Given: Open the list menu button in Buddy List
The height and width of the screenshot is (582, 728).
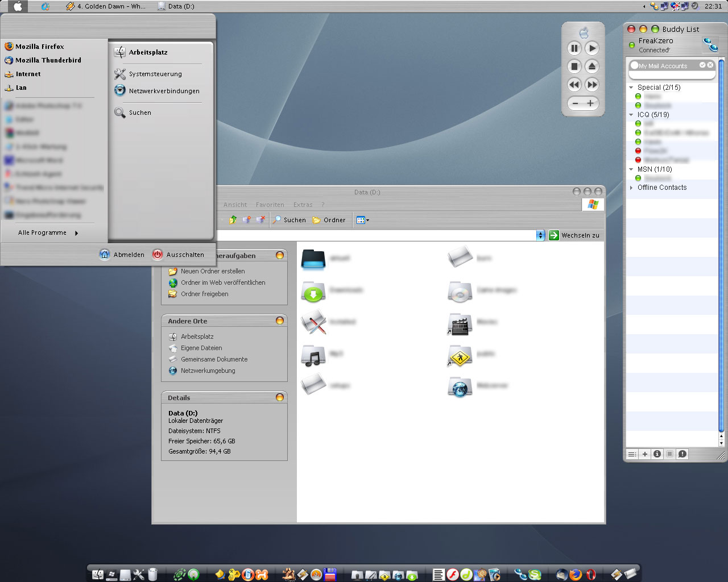Looking at the screenshot, I should 632,454.
